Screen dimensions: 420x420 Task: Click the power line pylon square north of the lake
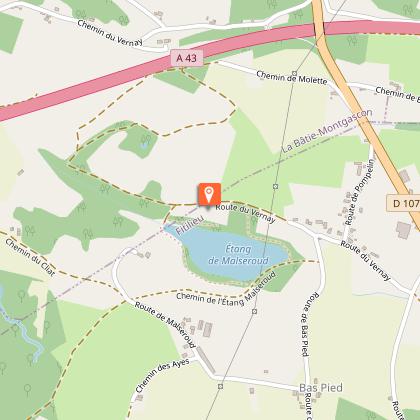point(275,186)
